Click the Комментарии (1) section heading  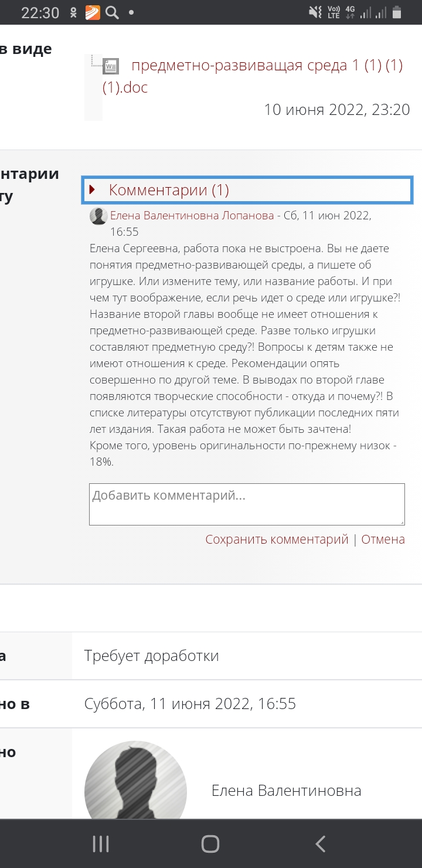(x=169, y=190)
